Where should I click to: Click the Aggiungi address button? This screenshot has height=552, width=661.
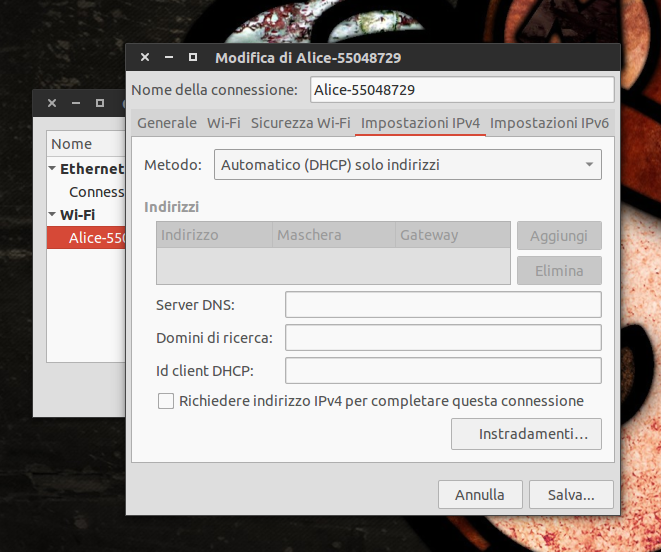tap(559, 236)
